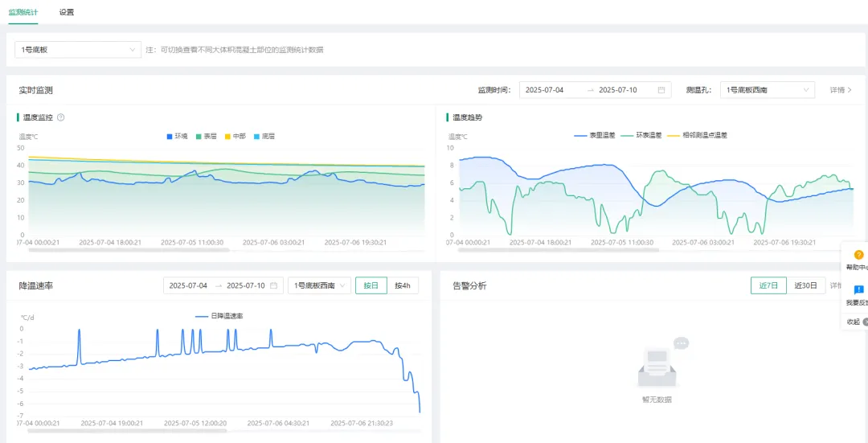Click the 告警分析 heading
Image resolution: width=868 pixels, height=443 pixels.
[x=470, y=285]
